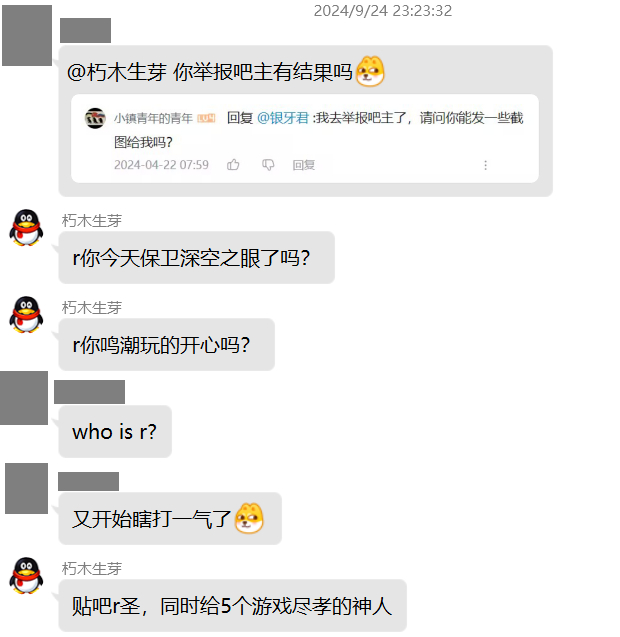Select the 'who is r?' message bubble

(115, 431)
